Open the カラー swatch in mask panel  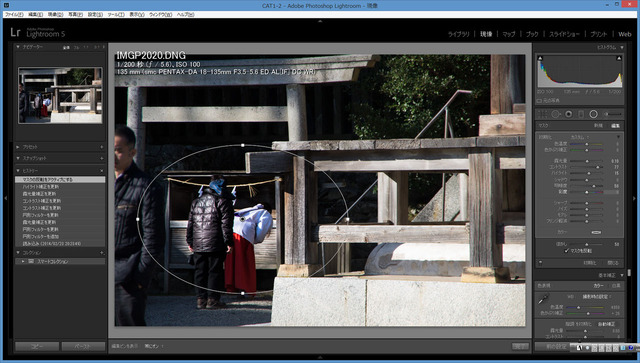coord(596,232)
